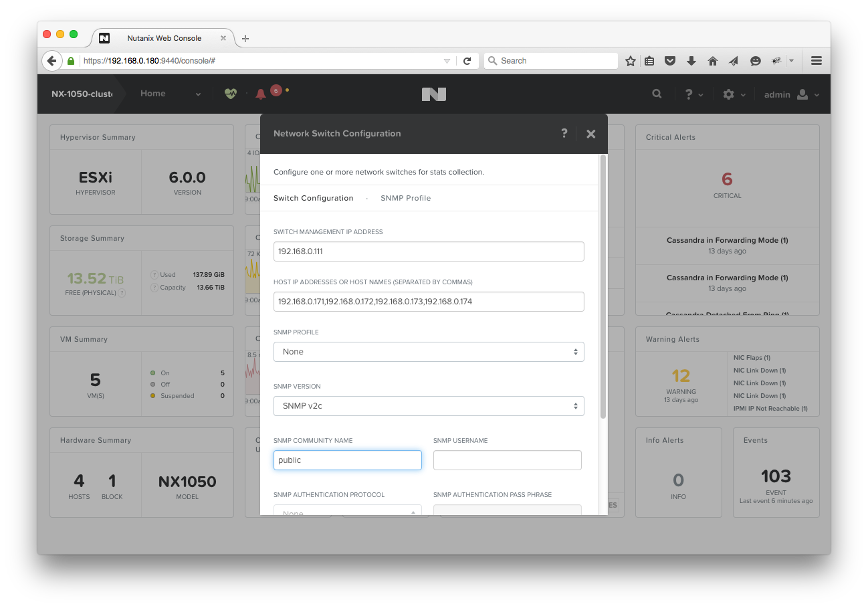Open a new browser tab

point(245,38)
